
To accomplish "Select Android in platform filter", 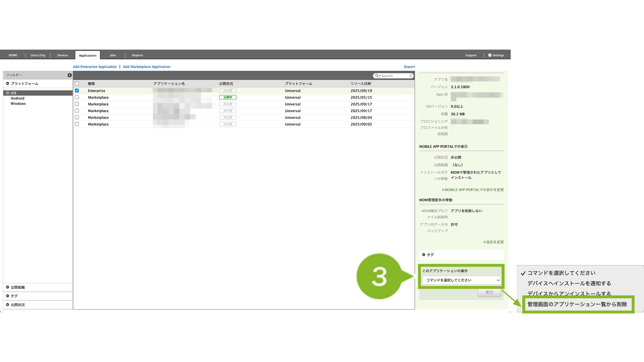I will click(x=17, y=98).
